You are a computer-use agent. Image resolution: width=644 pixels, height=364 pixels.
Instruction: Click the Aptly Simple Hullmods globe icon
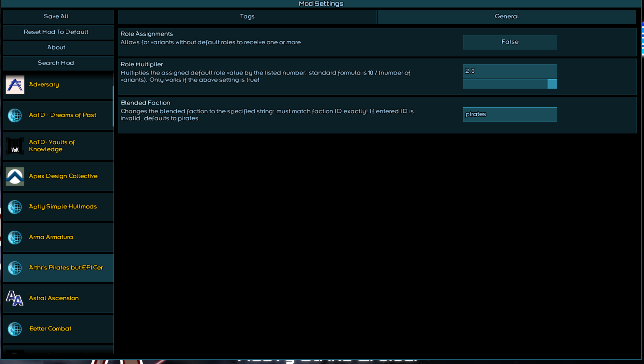(x=15, y=207)
